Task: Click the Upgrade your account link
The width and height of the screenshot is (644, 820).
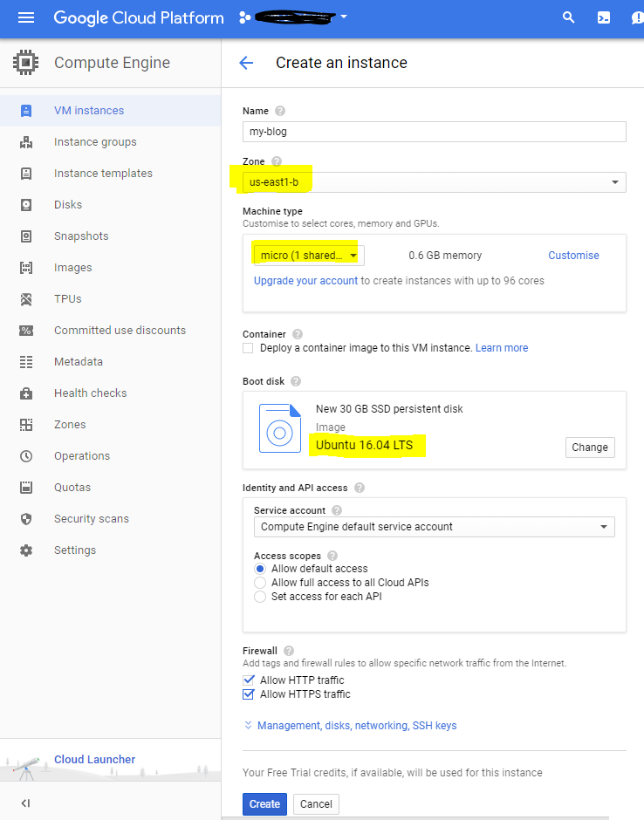Action: [x=305, y=281]
